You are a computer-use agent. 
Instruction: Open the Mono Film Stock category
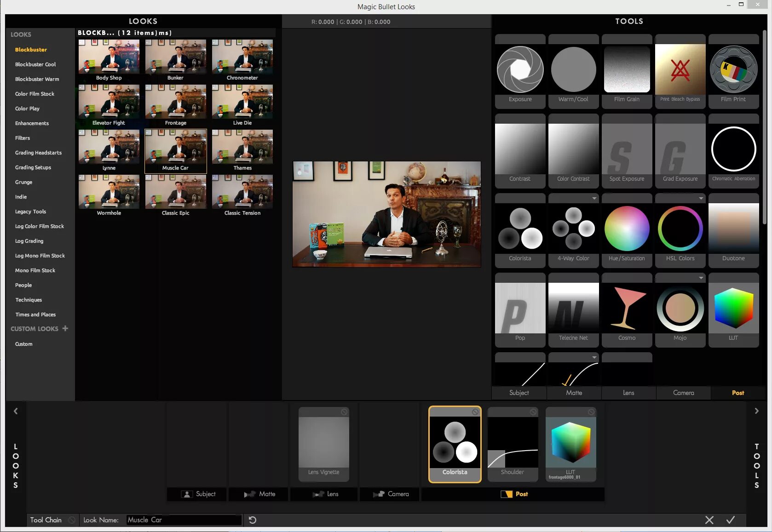35,270
